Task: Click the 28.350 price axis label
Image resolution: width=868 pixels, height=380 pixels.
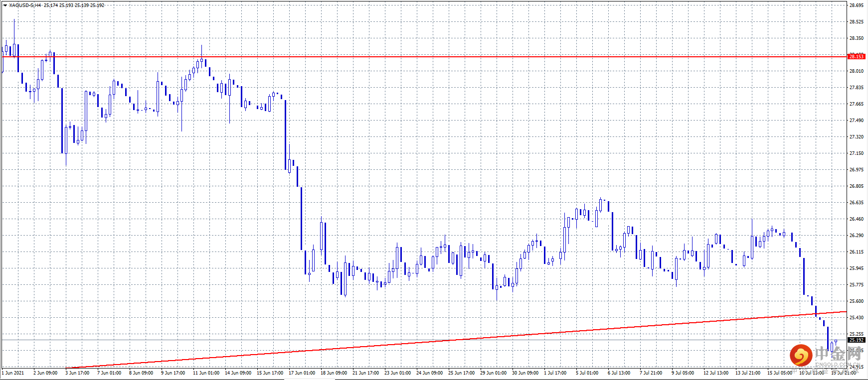Action: click(857, 38)
